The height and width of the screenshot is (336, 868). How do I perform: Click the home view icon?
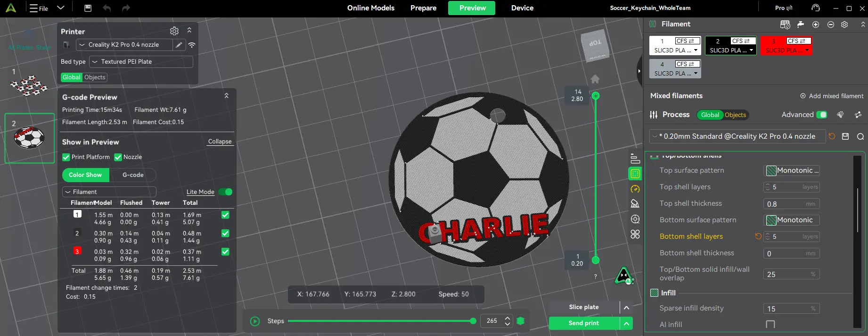coord(595,79)
